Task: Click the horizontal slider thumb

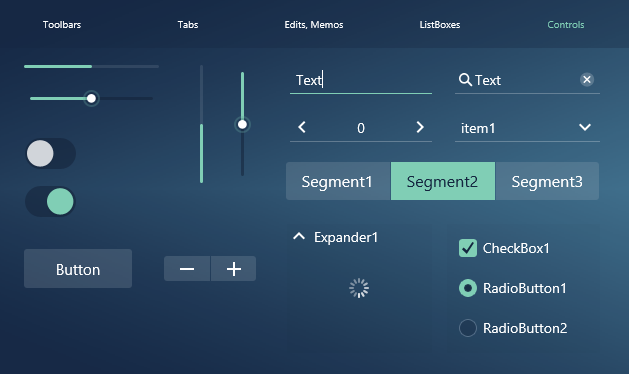Action: tap(91, 98)
